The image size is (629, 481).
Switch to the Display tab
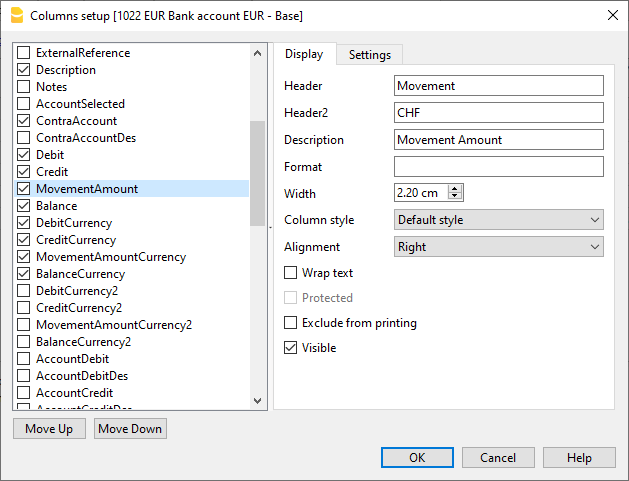click(x=304, y=54)
